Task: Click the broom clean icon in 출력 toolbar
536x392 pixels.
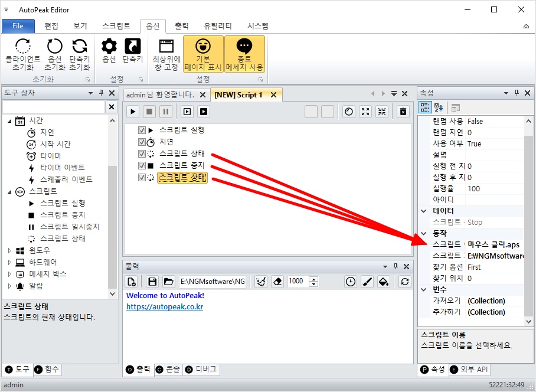Action: coord(261,282)
